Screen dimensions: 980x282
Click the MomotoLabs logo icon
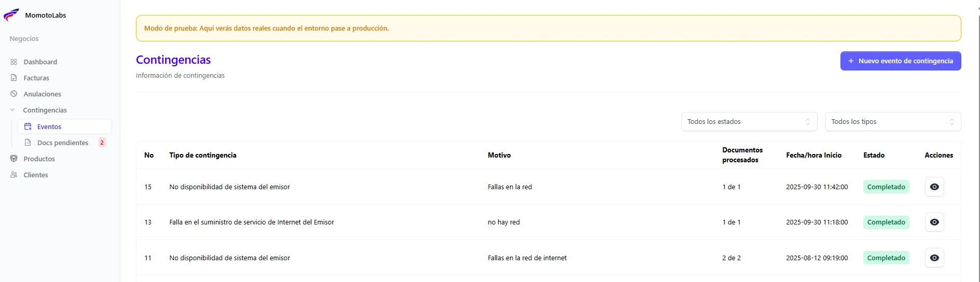[11, 15]
